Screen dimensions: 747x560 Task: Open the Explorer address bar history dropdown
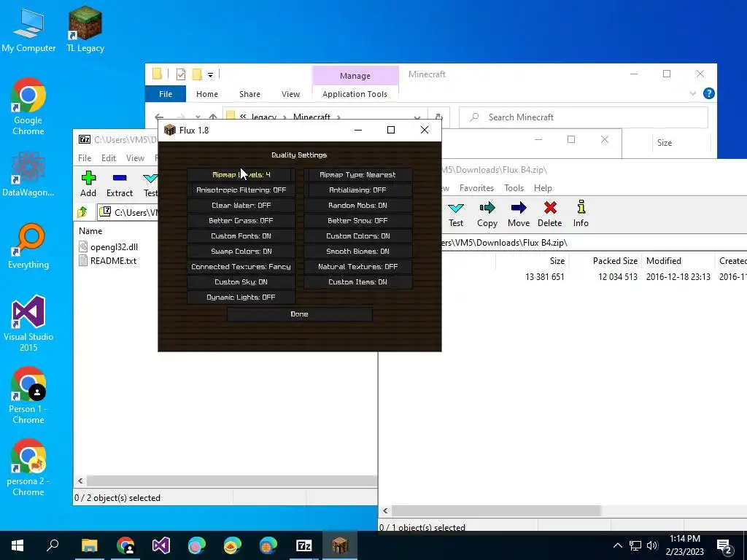tap(417, 116)
